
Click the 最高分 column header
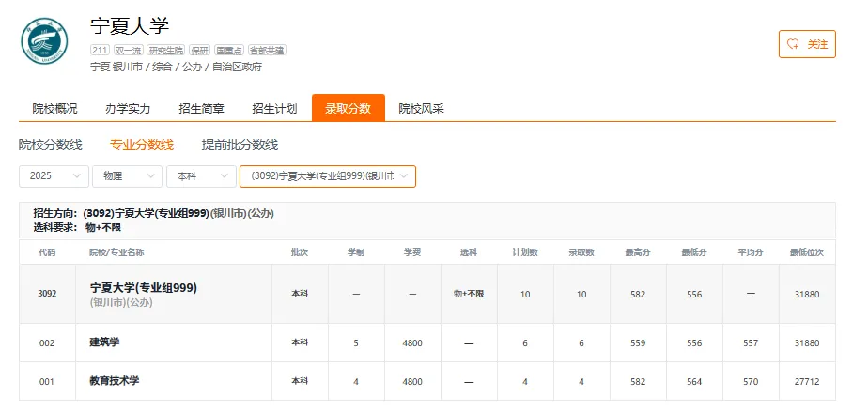pos(638,252)
